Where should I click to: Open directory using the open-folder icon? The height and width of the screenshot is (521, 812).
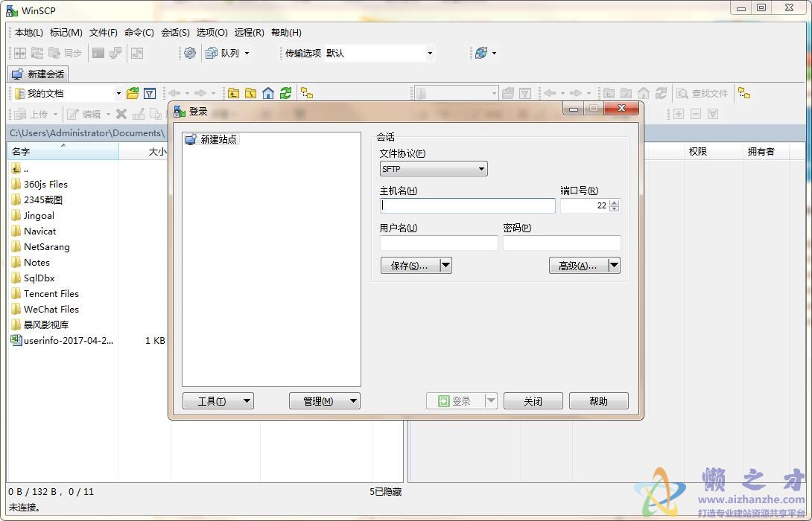click(132, 93)
